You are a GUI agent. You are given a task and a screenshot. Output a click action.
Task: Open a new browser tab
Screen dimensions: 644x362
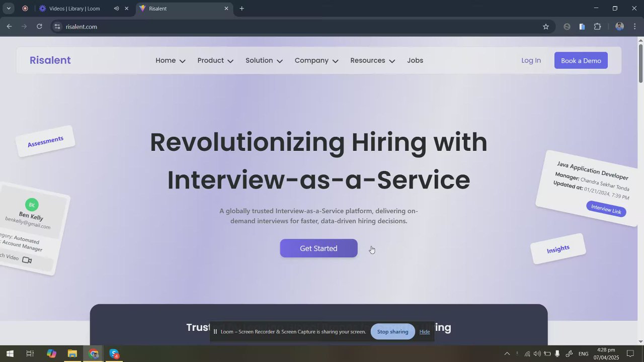click(242, 9)
